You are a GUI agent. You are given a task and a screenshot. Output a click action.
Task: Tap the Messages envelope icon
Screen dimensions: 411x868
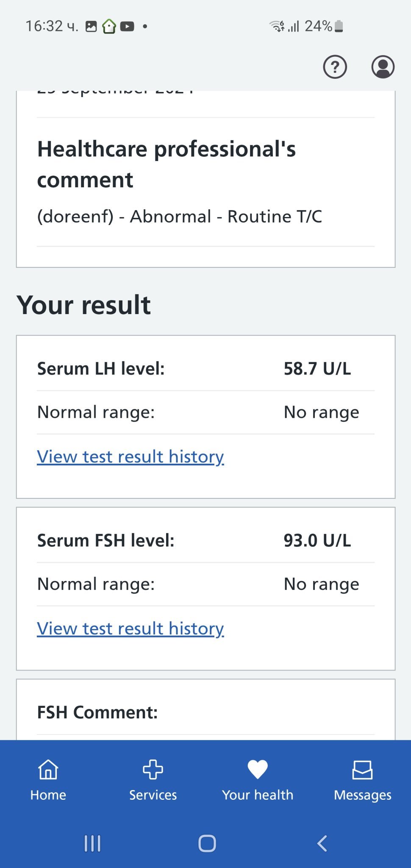click(362, 770)
